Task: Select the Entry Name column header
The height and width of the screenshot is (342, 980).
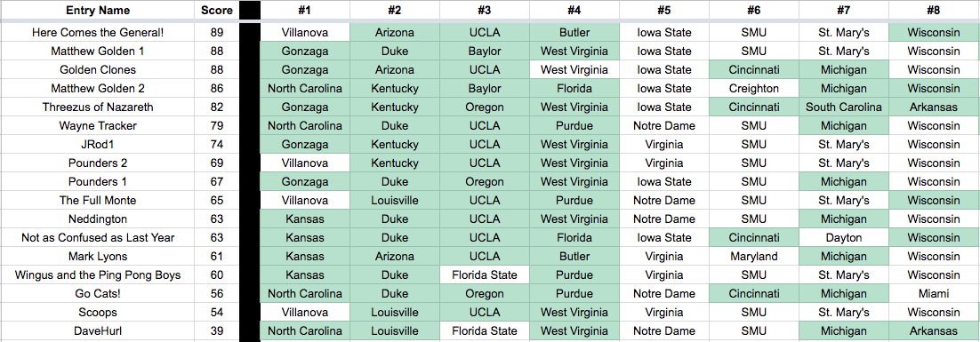Action: tap(98, 10)
